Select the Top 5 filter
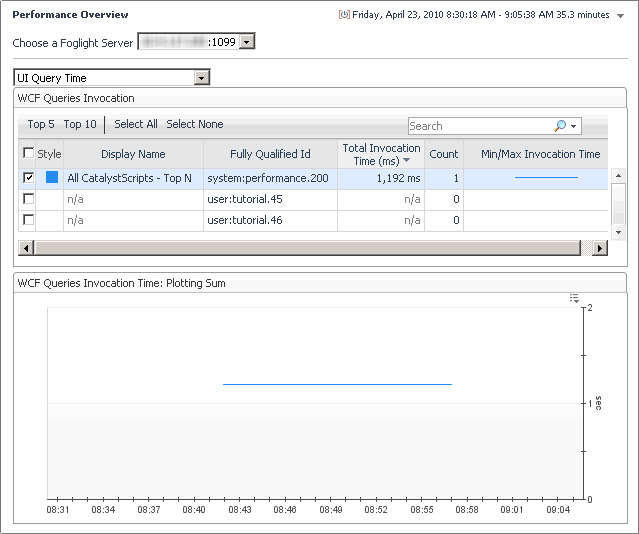Viewport: 639px width, 534px height. [41, 124]
